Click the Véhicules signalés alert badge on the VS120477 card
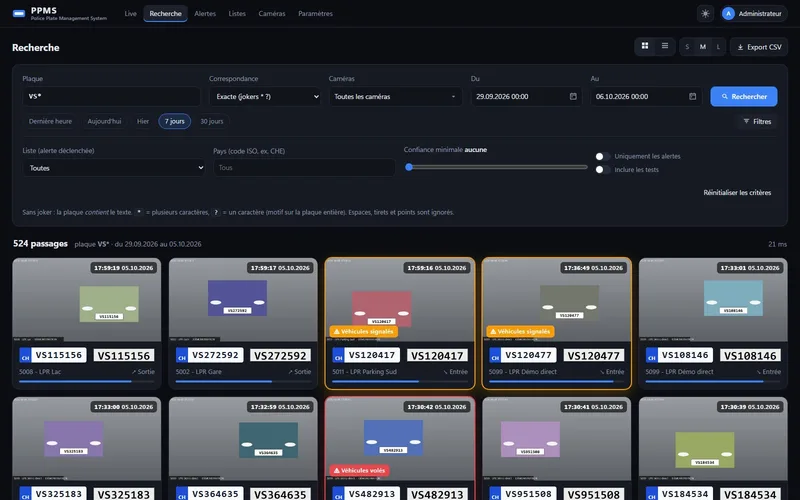The width and height of the screenshot is (800, 500). pos(520,332)
